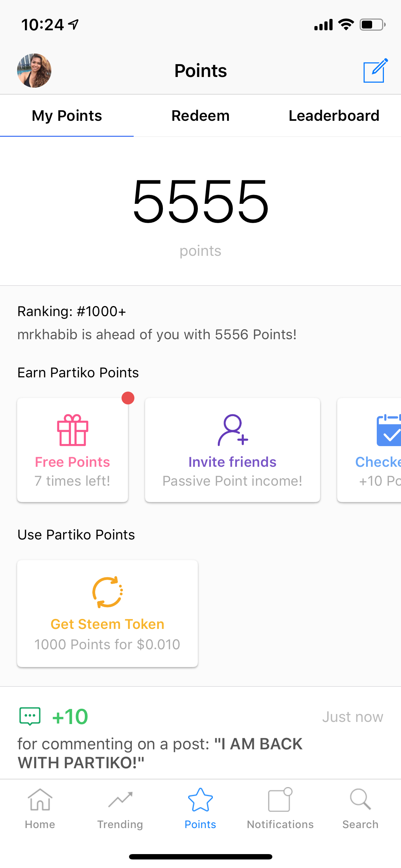Switch to the Redeem tab
Image resolution: width=401 pixels, height=868 pixels.
pos(200,116)
